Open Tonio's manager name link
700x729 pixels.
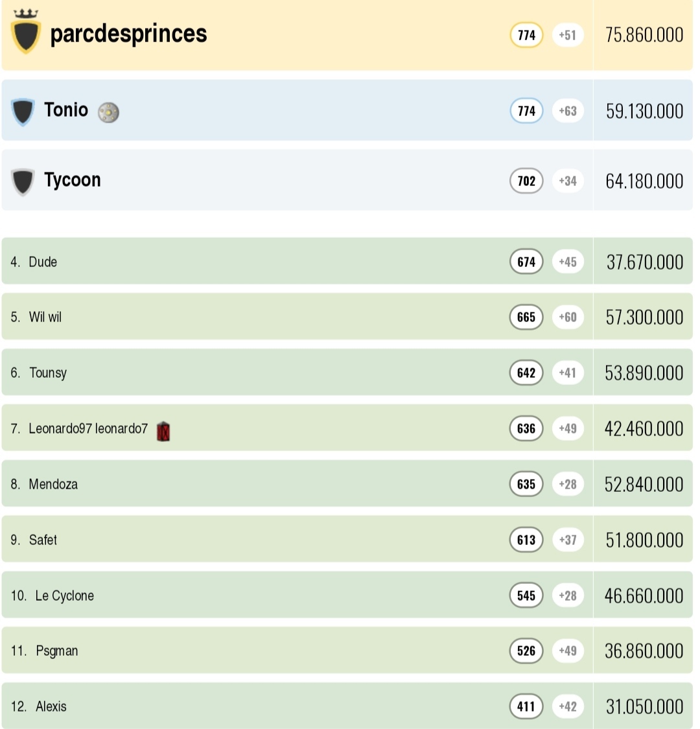66,110
